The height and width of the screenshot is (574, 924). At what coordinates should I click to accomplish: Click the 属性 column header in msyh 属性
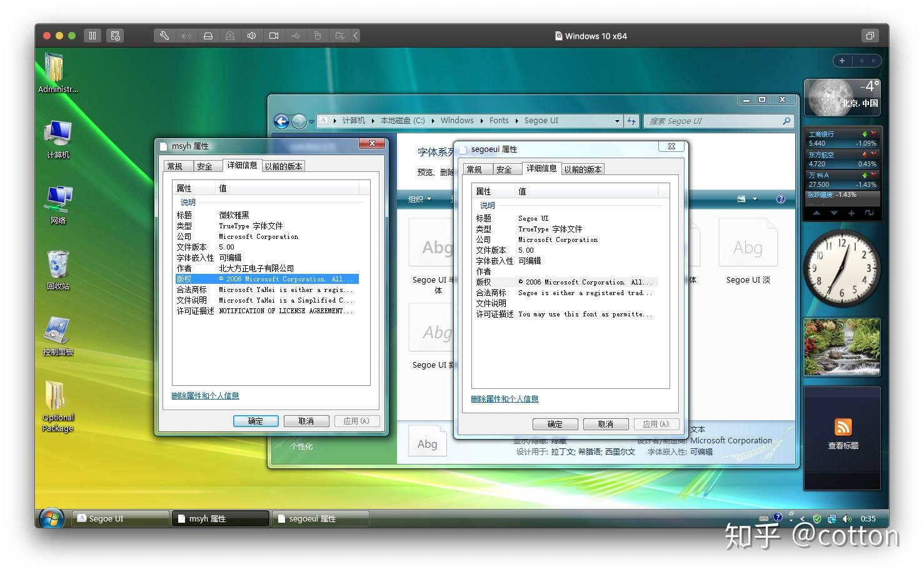(x=194, y=188)
